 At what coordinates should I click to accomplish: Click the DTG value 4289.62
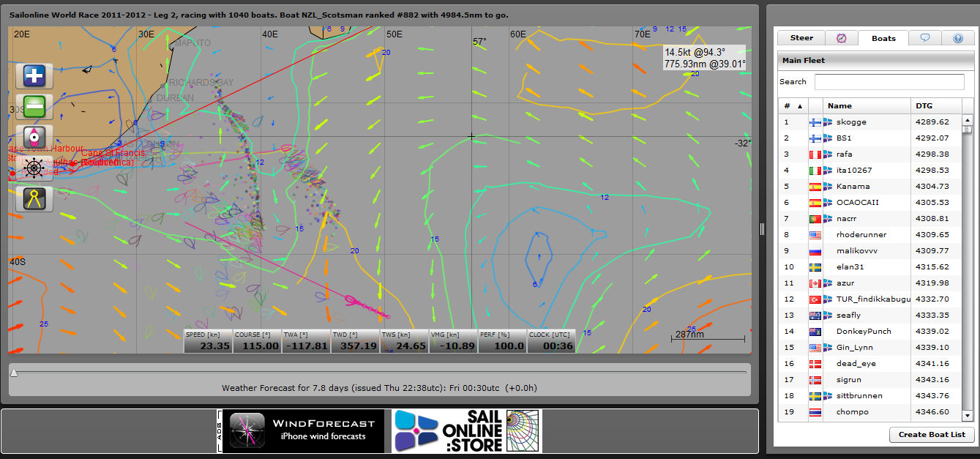point(932,122)
